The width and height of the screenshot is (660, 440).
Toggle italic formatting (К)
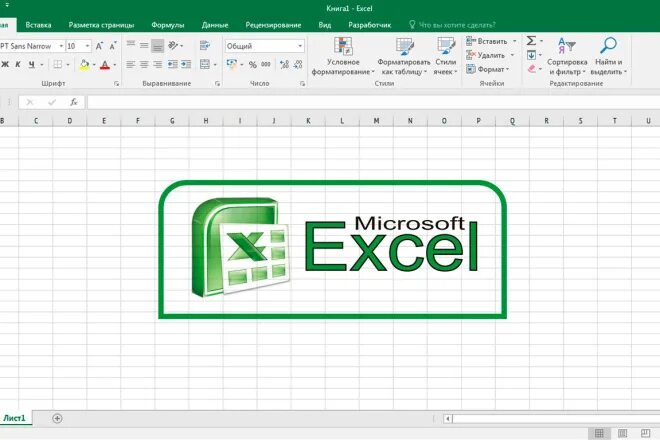pos(18,64)
